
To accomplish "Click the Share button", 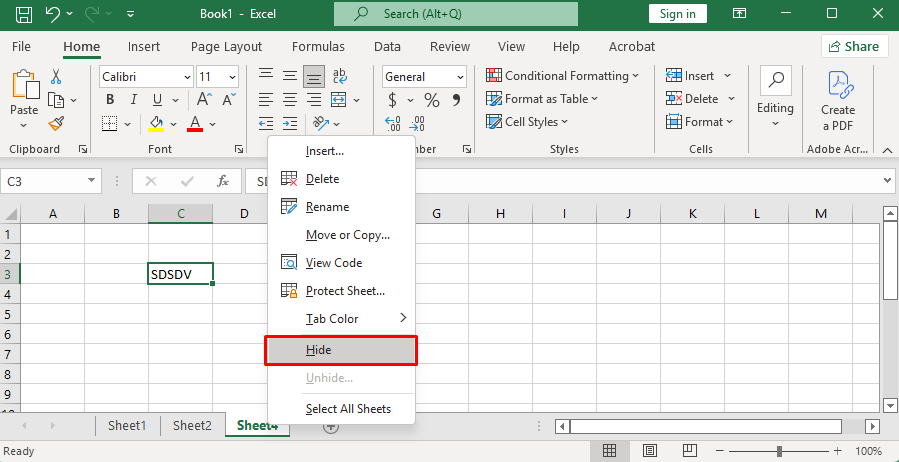I will pos(854,46).
